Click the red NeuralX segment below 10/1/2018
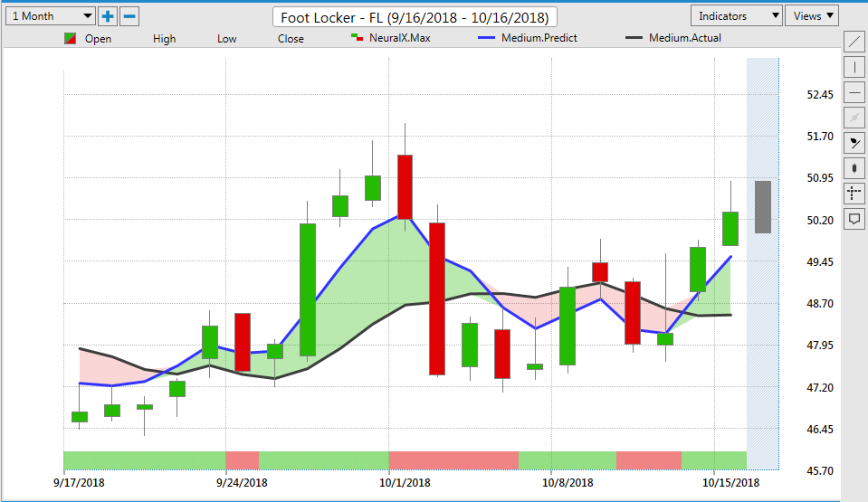 [454, 460]
